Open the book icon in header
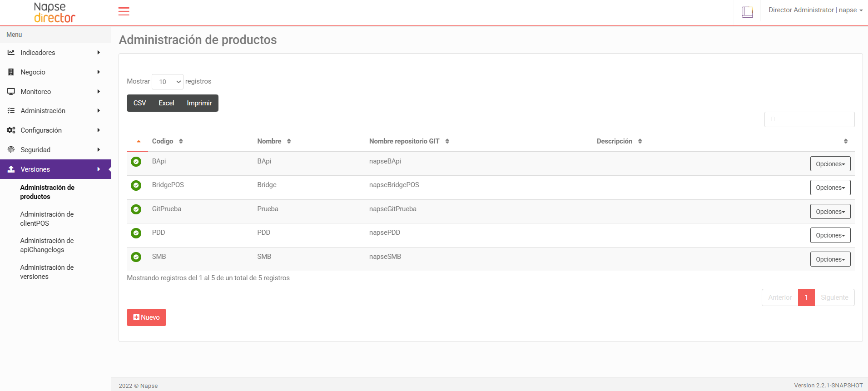The image size is (868, 391). coord(747,12)
